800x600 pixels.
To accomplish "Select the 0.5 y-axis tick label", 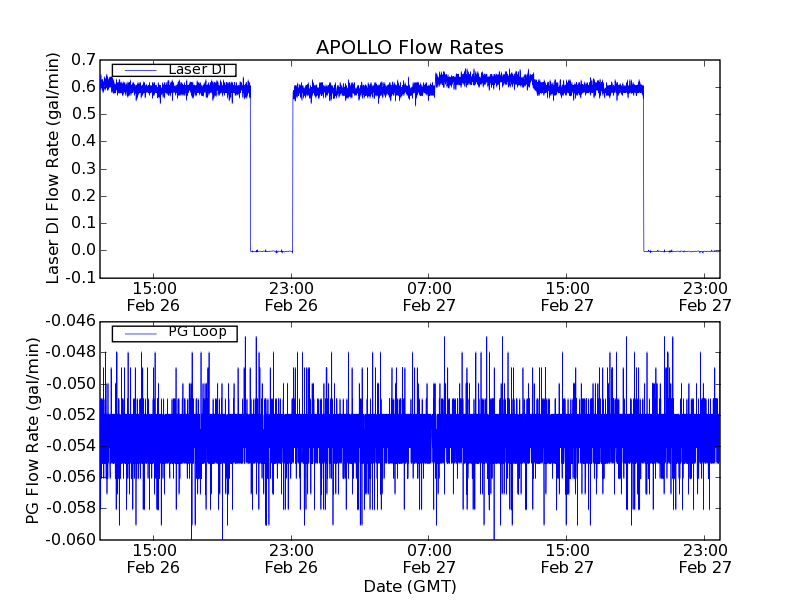I will [83, 114].
